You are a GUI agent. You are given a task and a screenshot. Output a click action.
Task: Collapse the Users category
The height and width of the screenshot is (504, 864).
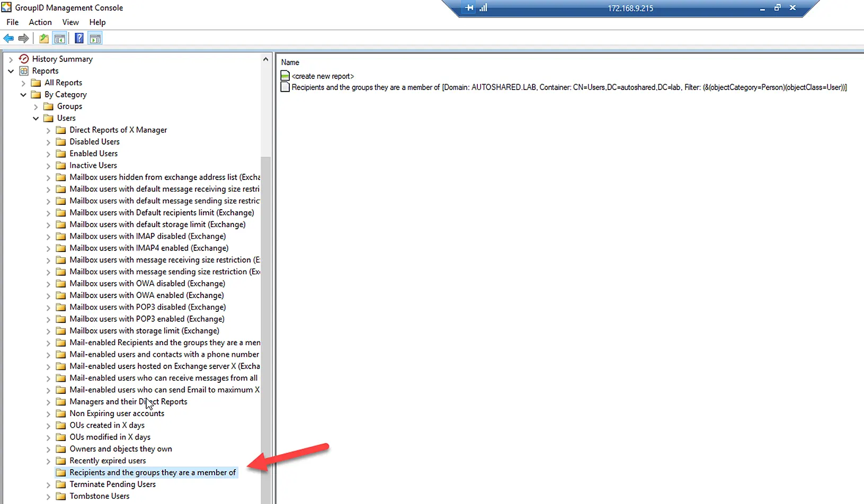click(36, 119)
